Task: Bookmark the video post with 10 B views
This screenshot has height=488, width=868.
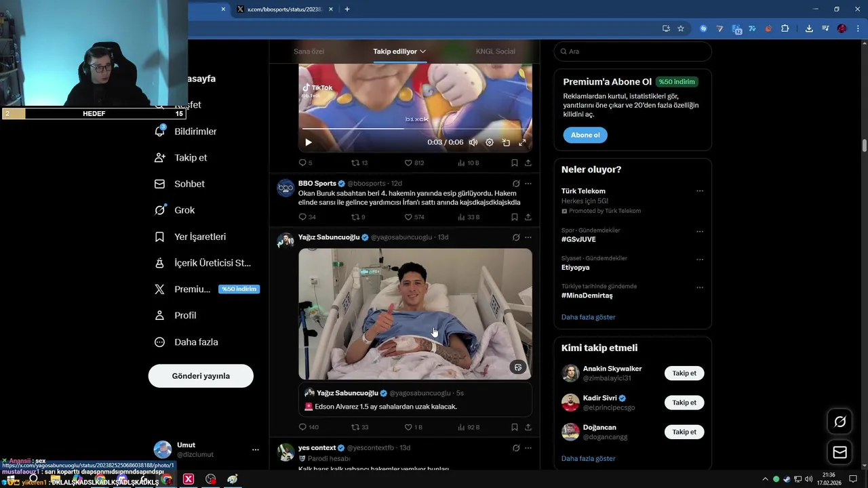Action: click(x=514, y=163)
